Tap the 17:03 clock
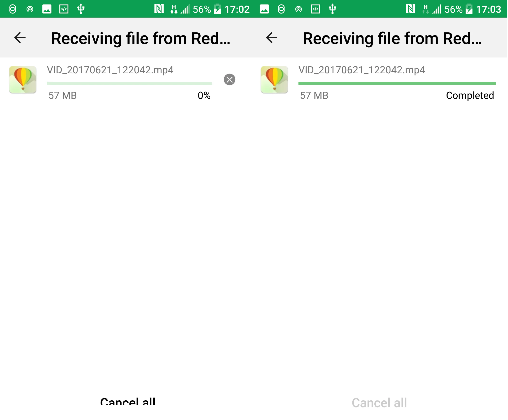The width and height of the screenshot is (508, 420). tap(489, 9)
